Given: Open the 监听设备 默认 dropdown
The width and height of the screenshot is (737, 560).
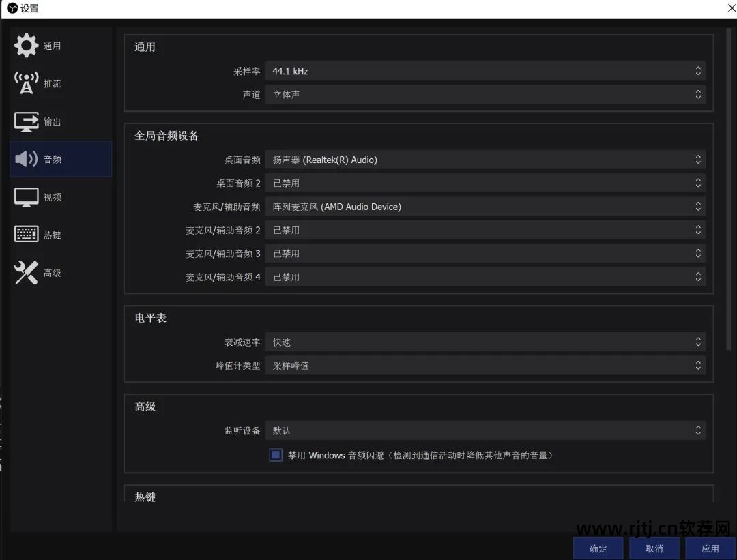Looking at the screenshot, I should pyautogui.click(x=485, y=431).
